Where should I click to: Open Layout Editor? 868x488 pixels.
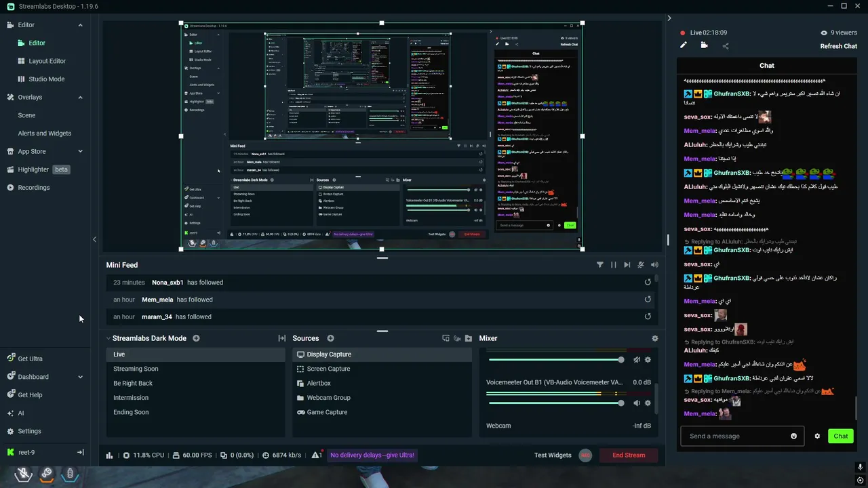click(47, 61)
